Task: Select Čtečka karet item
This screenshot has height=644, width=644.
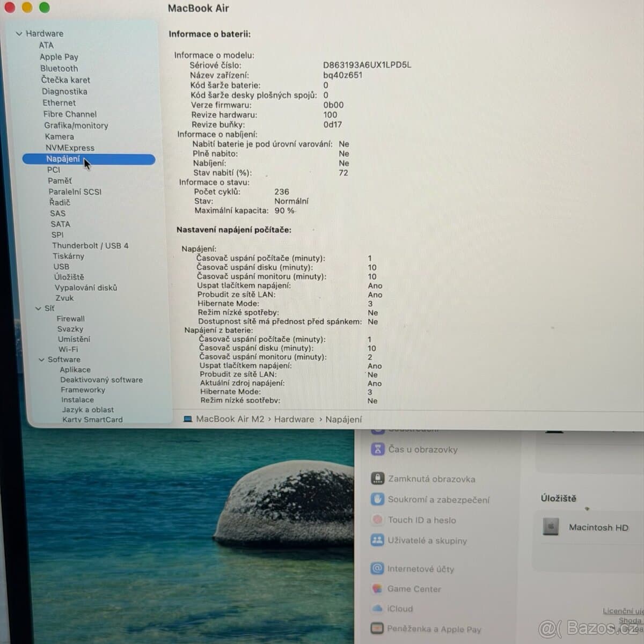Action: point(65,80)
